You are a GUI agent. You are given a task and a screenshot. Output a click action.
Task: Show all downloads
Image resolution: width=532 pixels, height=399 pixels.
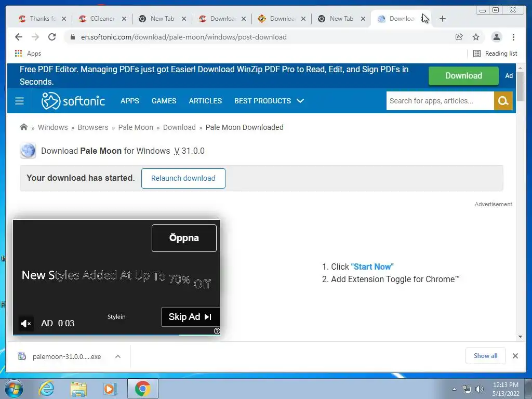[486, 355]
